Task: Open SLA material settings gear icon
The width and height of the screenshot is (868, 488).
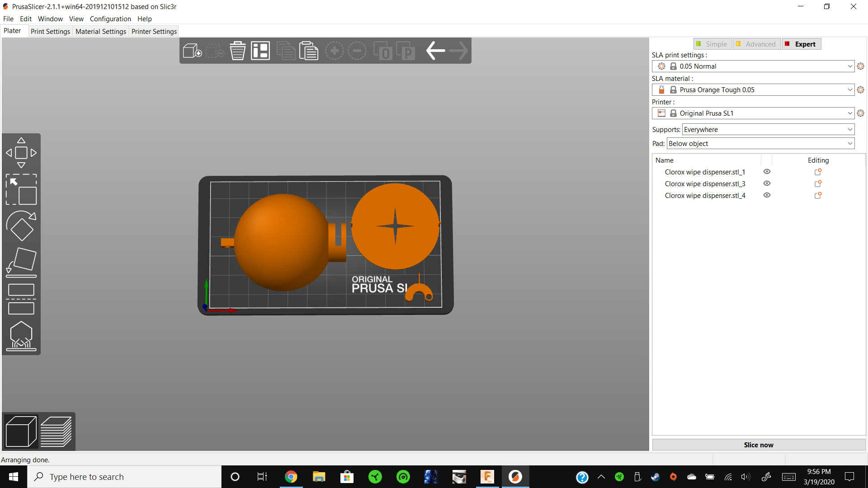Action: 860,90
